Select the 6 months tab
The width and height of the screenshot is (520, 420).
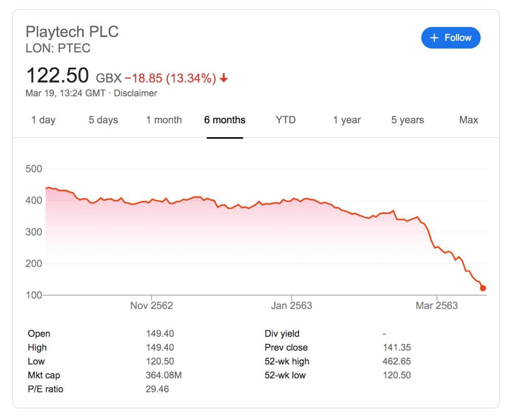pyautogui.click(x=225, y=120)
